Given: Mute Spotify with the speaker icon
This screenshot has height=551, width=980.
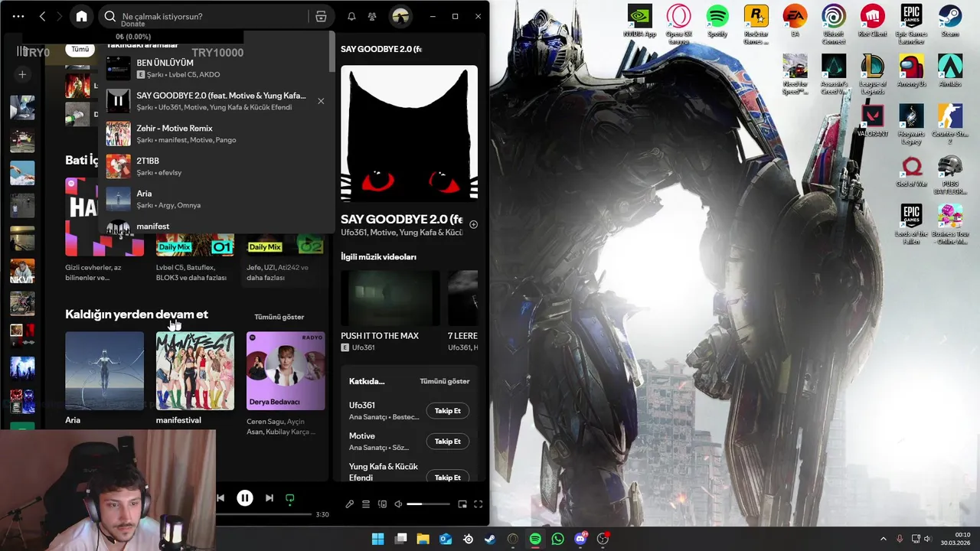Looking at the screenshot, I should 398,504.
